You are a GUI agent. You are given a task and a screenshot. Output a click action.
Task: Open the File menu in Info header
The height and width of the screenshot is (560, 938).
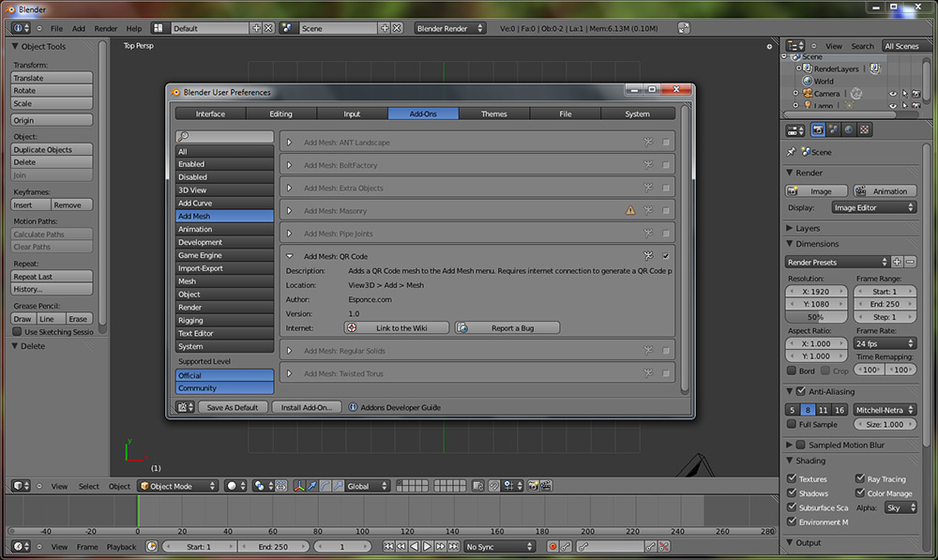pyautogui.click(x=56, y=28)
